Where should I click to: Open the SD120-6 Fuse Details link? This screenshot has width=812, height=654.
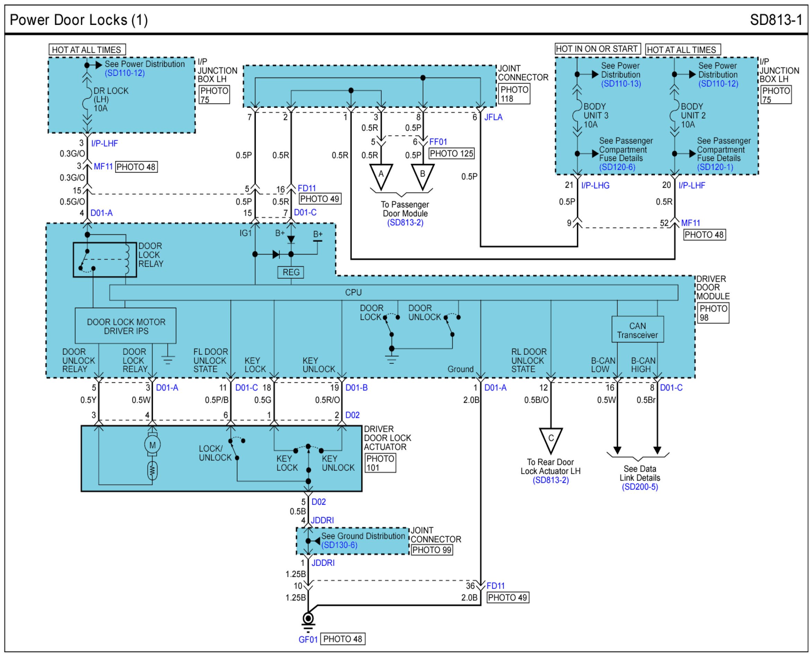[x=617, y=167]
